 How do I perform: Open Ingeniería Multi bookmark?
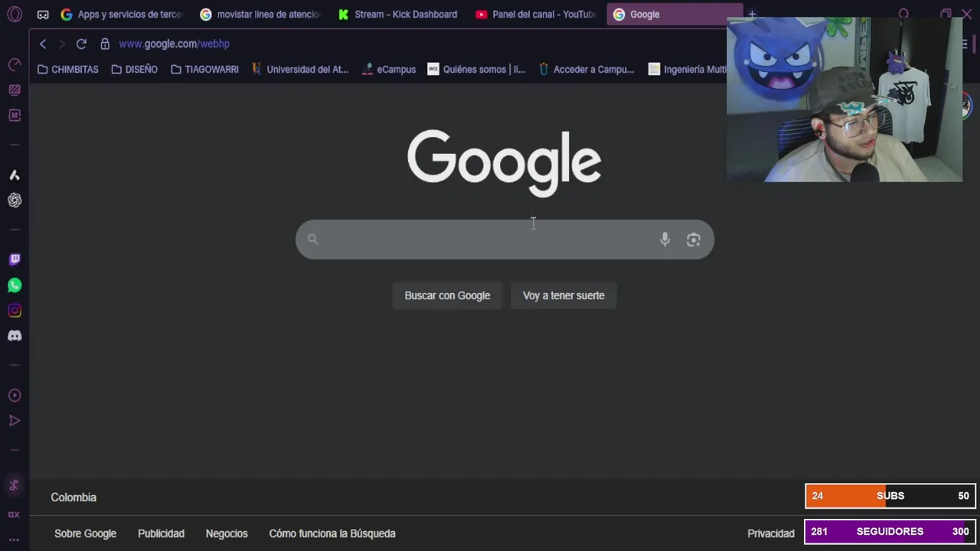[688, 69]
